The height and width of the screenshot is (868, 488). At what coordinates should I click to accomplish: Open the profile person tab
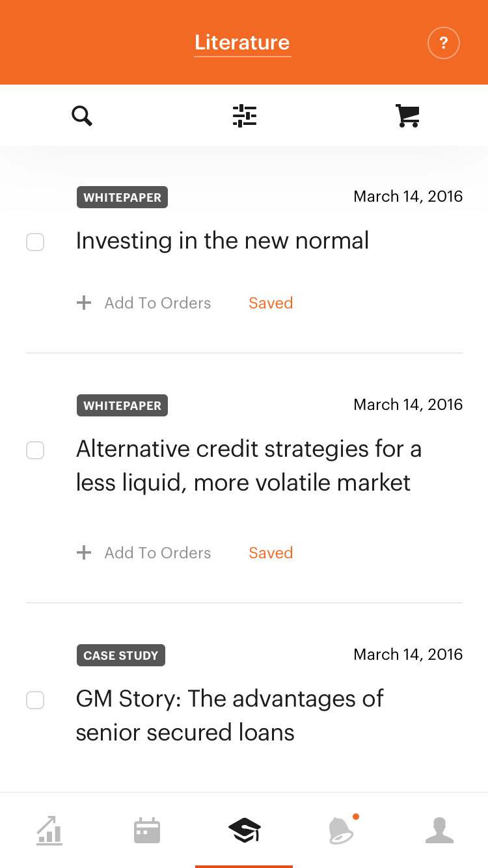tap(439, 831)
